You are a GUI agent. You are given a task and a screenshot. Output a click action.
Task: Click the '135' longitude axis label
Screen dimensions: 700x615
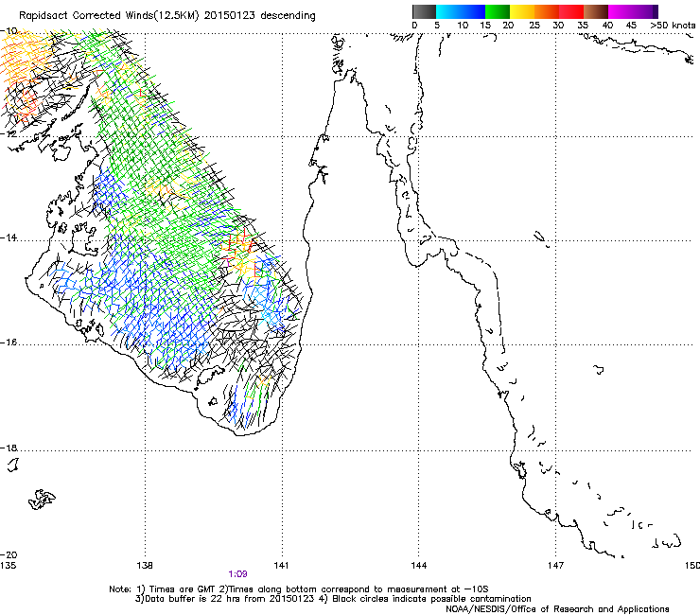[8, 566]
